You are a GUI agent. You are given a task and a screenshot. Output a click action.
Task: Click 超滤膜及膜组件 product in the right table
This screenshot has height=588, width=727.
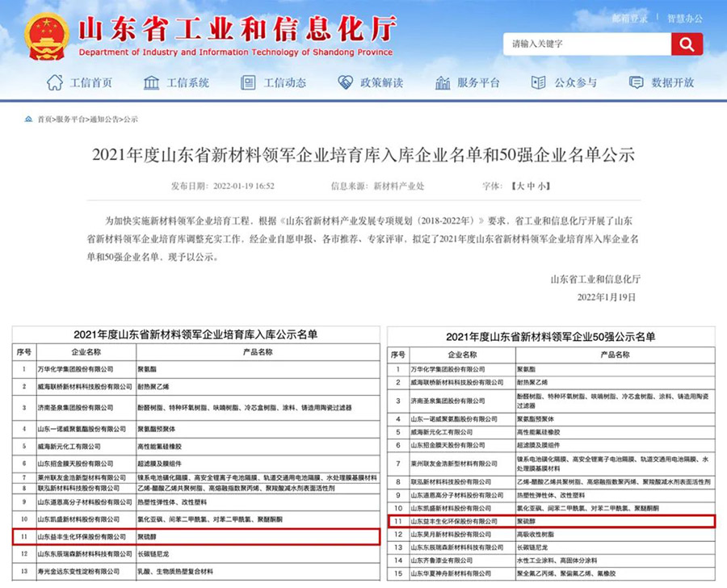pos(539,445)
